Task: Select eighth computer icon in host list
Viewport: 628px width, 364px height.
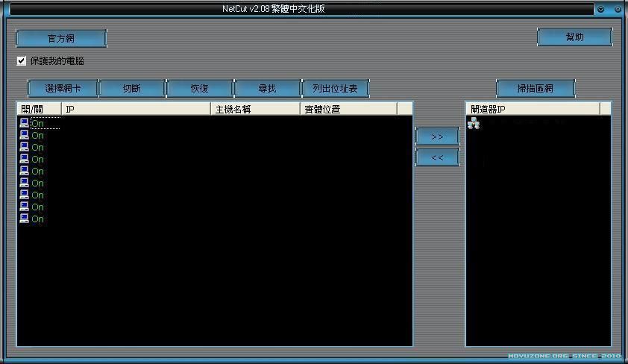Action: point(25,207)
